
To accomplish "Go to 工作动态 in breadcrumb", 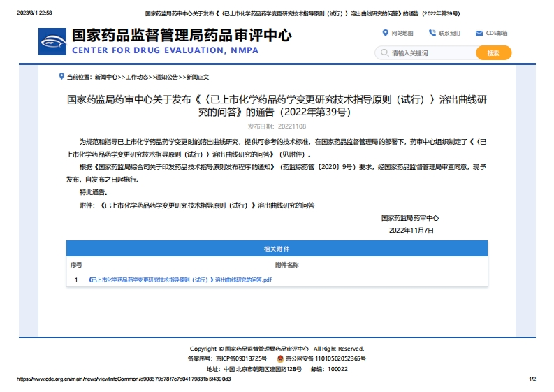I will point(137,77).
